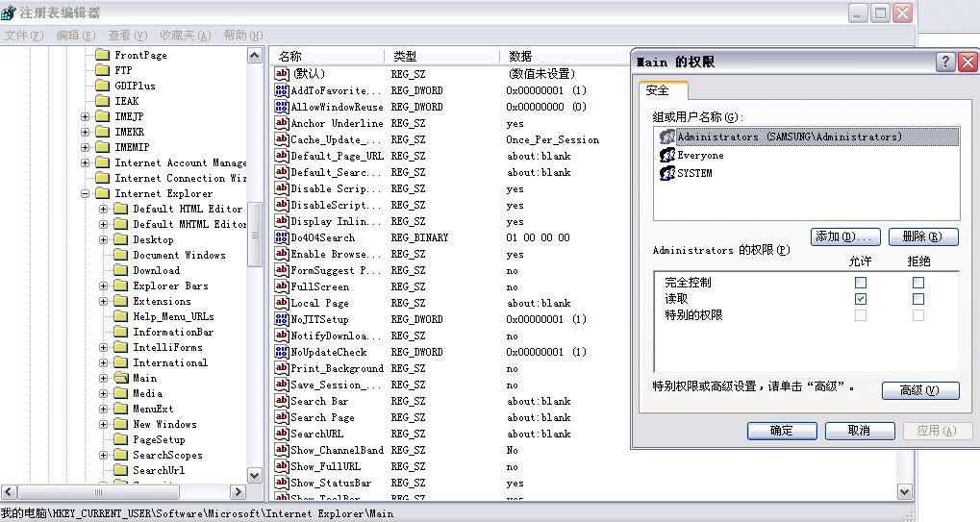
Task: Expand the Main key node
Action: (x=104, y=378)
